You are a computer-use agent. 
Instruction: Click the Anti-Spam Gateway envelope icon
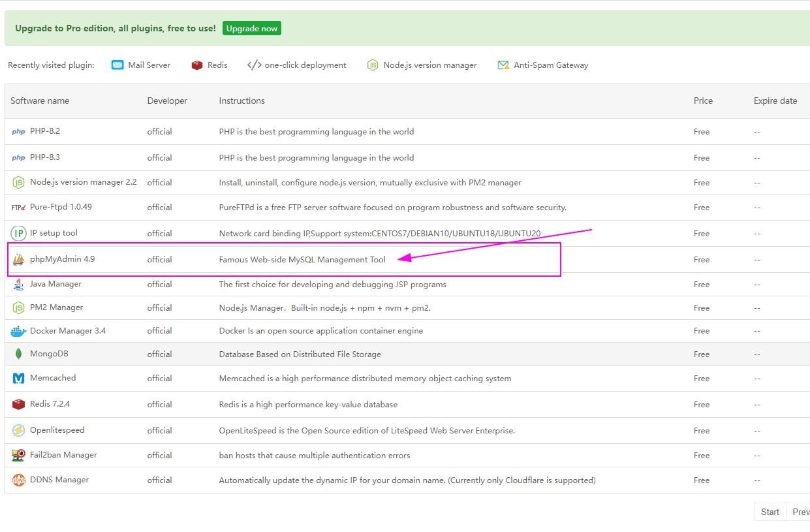pyautogui.click(x=503, y=65)
